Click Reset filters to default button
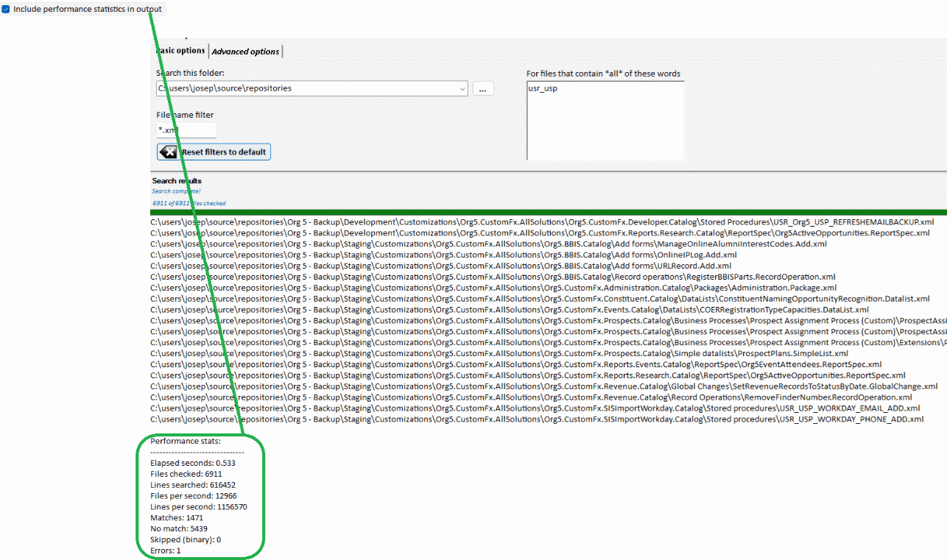 click(x=214, y=152)
